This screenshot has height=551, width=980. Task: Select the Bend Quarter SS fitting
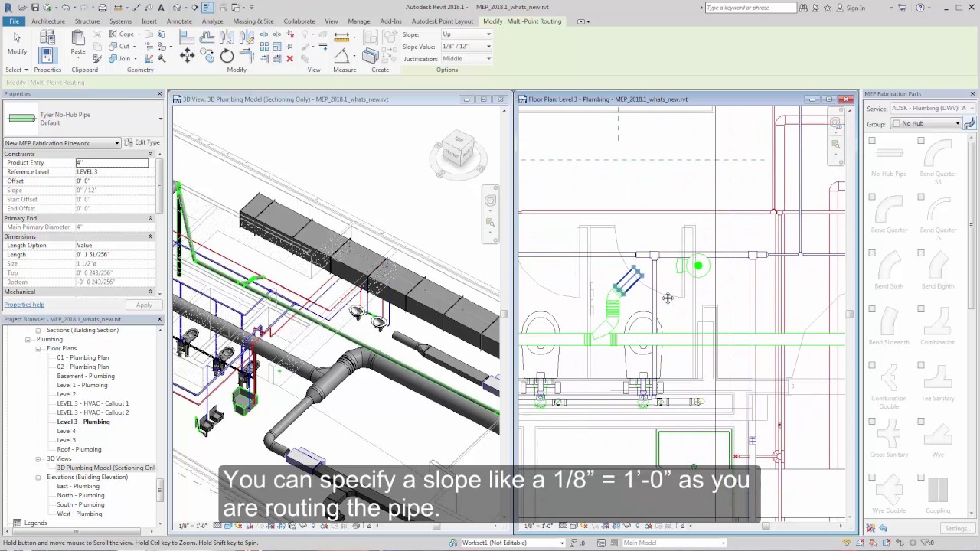point(938,155)
